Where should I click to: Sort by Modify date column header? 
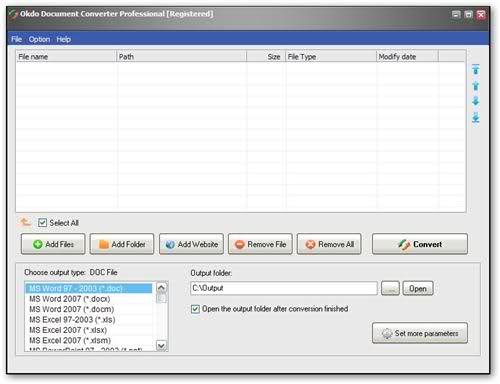click(x=407, y=57)
